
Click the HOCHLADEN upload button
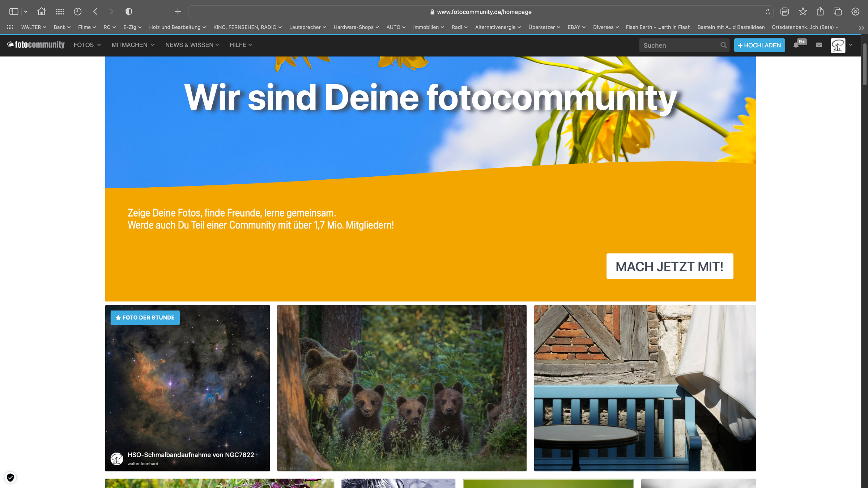[x=759, y=45]
